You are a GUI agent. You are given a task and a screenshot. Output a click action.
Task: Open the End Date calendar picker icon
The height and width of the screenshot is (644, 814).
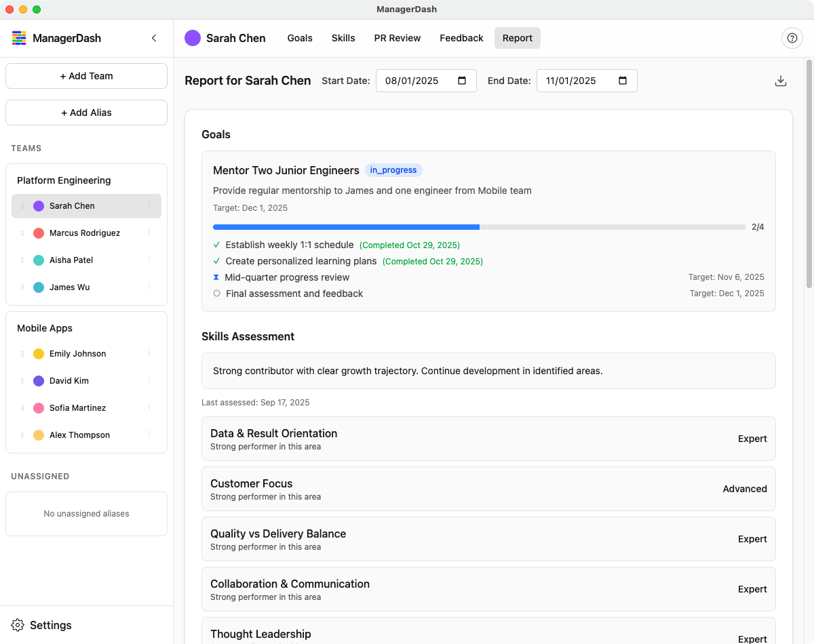pos(623,81)
